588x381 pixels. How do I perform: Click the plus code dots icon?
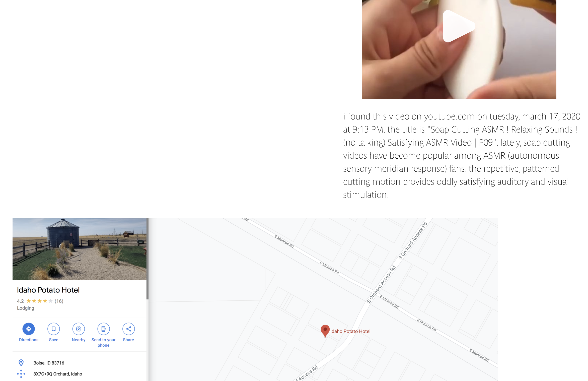[21, 374]
